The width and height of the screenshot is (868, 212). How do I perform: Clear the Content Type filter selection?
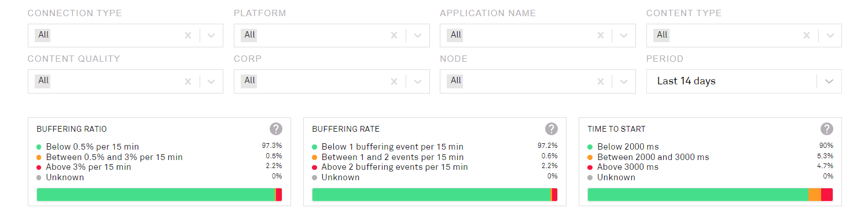[807, 35]
